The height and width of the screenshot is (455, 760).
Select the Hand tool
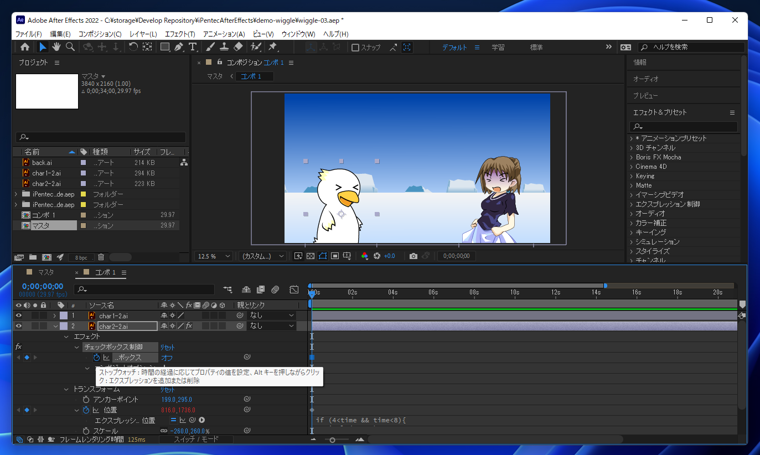pyautogui.click(x=56, y=47)
